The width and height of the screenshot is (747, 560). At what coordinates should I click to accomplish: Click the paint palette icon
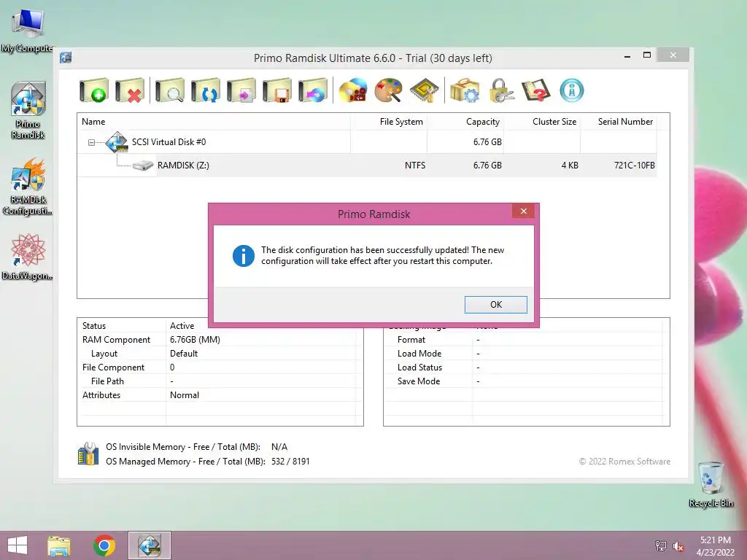tap(388, 90)
